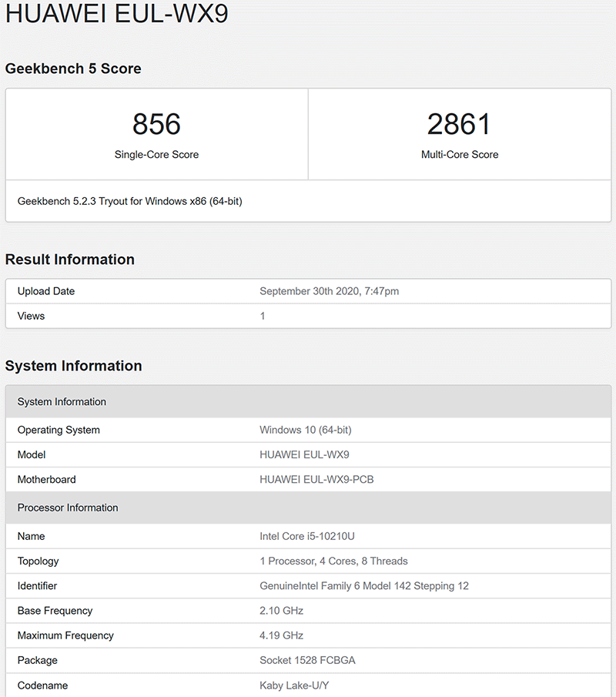
Task: Click the processor Name row label
Action: coord(31,536)
